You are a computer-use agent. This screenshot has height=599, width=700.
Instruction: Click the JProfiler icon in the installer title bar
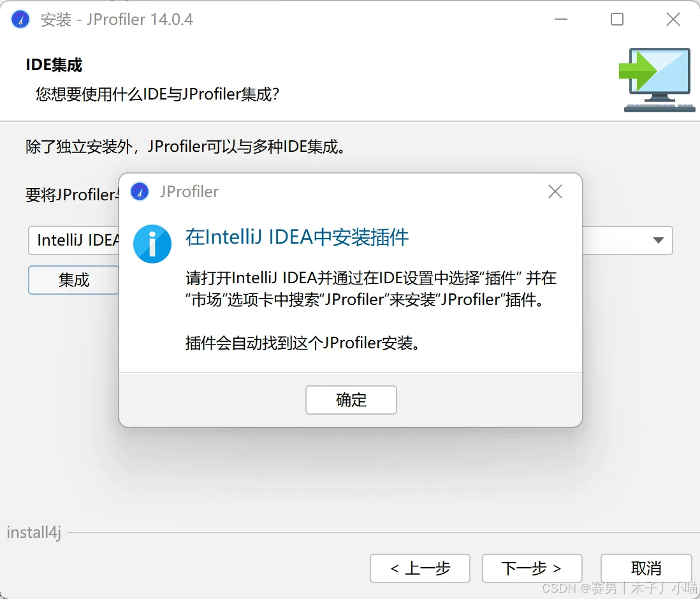[20, 19]
